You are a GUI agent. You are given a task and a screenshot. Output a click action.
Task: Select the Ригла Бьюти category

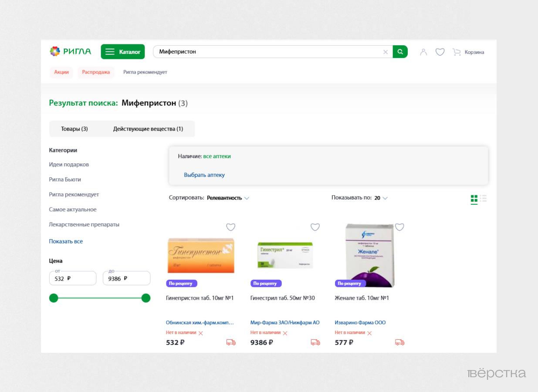65,179
